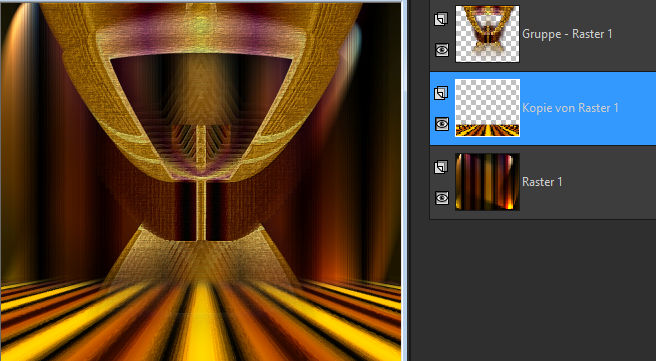The height and width of the screenshot is (361, 656).
Task: Click empty area below the Raster 1 layer
Action: tap(543, 289)
